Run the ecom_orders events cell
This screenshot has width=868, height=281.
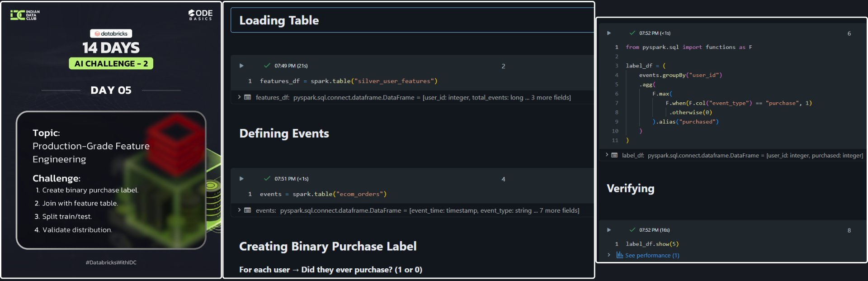coord(241,179)
